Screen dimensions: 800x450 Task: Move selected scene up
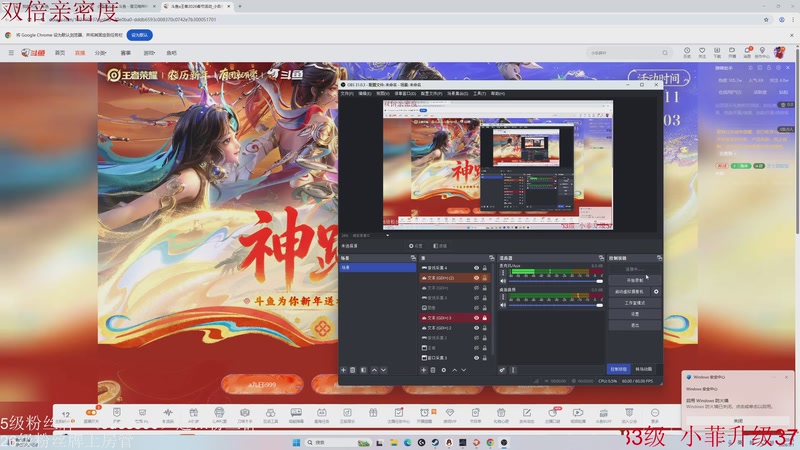tap(374, 370)
